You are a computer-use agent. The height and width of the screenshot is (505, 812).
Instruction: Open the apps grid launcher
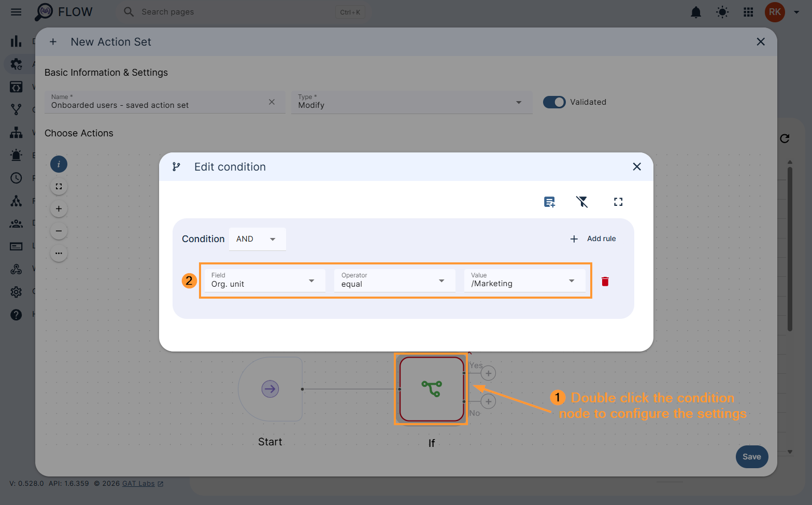point(748,12)
